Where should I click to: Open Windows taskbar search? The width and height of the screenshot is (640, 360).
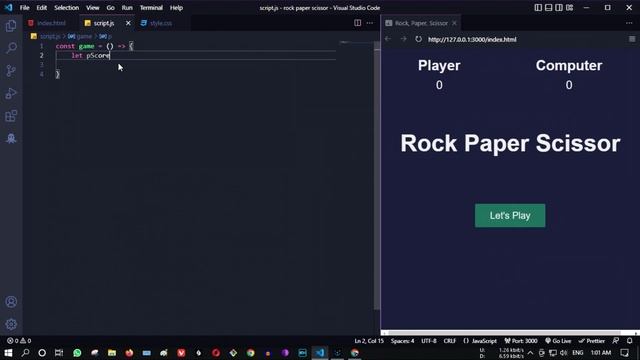(x=25, y=353)
